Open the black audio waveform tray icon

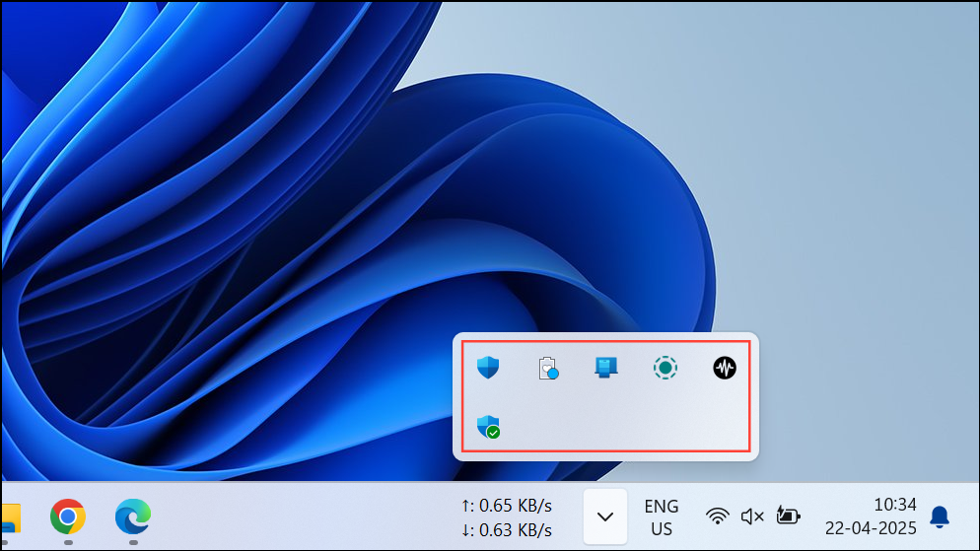point(725,368)
